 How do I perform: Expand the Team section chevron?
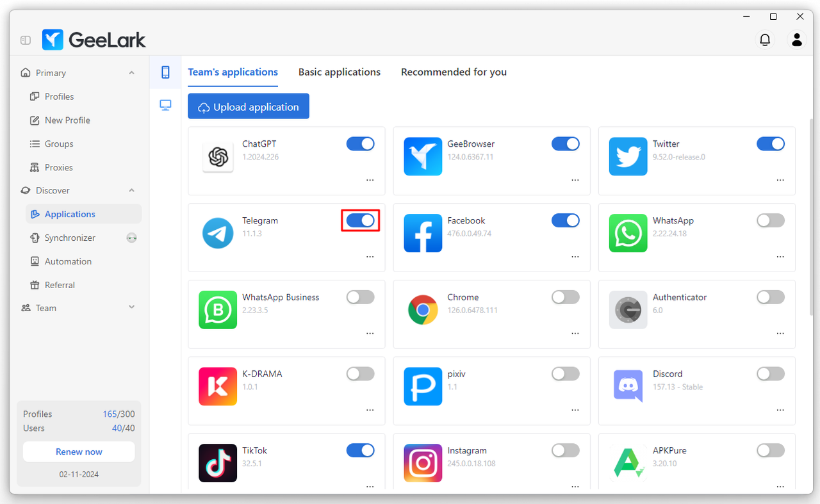[x=131, y=307]
